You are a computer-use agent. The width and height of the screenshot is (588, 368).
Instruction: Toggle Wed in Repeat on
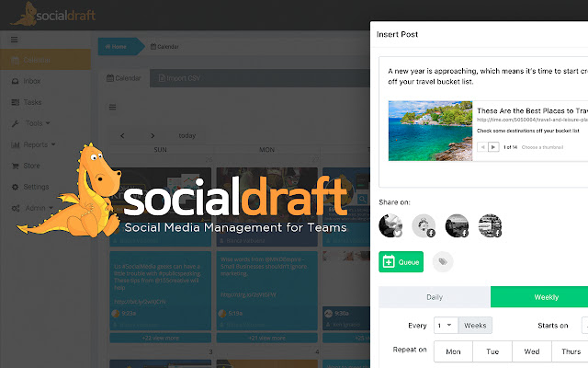point(532,351)
